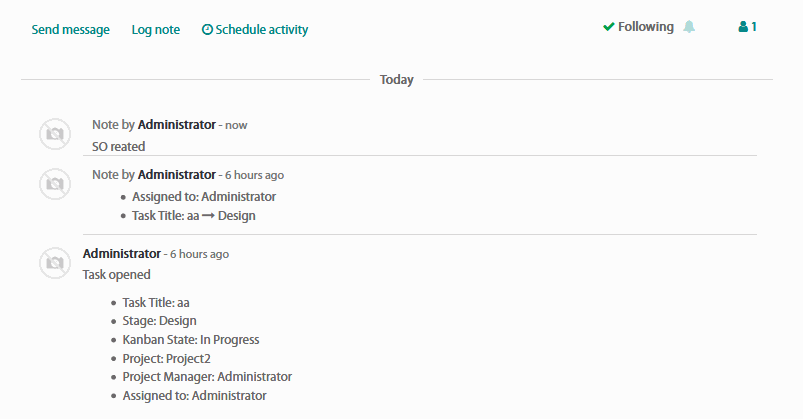Click the followers person icon
Image resolution: width=803 pixels, height=419 pixels.
tap(743, 27)
